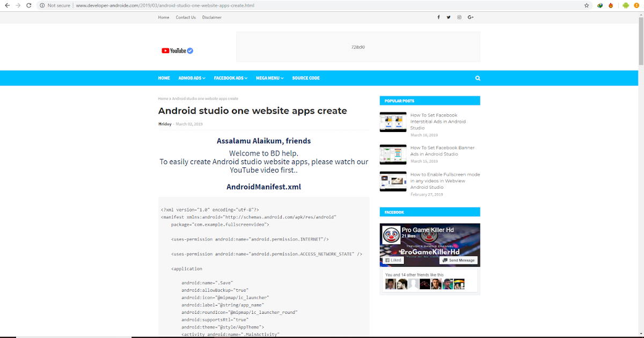Click the green Android extension icon
This screenshot has height=338, width=644.
[x=626, y=5]
